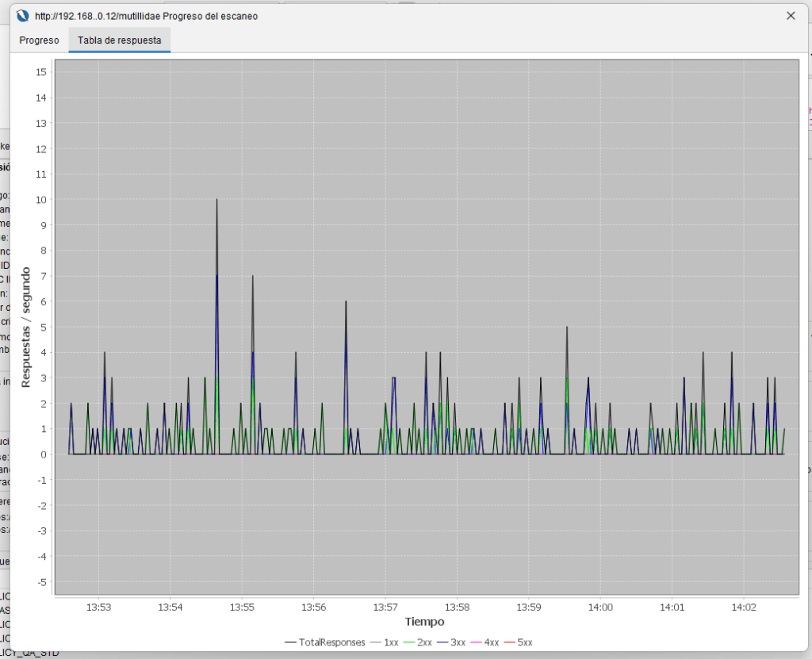The width and height of the screenshot is (812, 659).
Task: Click the ZAP icon in the title bar
Action: (x=23, y=16)
